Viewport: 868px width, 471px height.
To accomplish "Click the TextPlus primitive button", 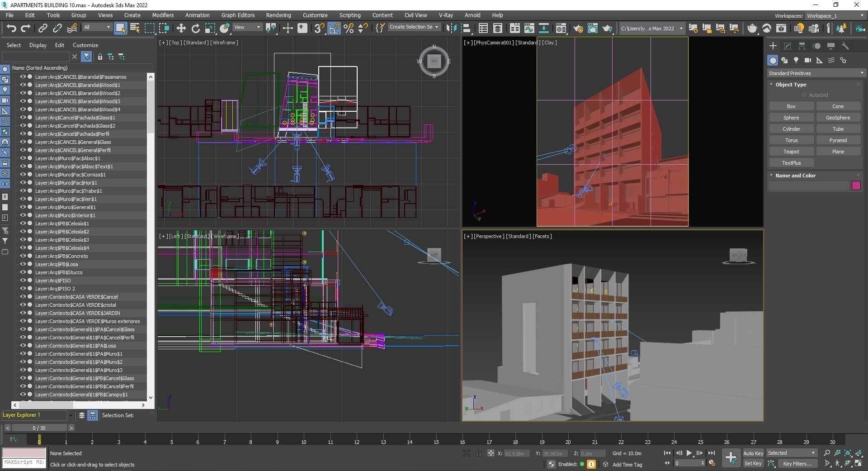I will pyautogui.click(x=791, y=163).
